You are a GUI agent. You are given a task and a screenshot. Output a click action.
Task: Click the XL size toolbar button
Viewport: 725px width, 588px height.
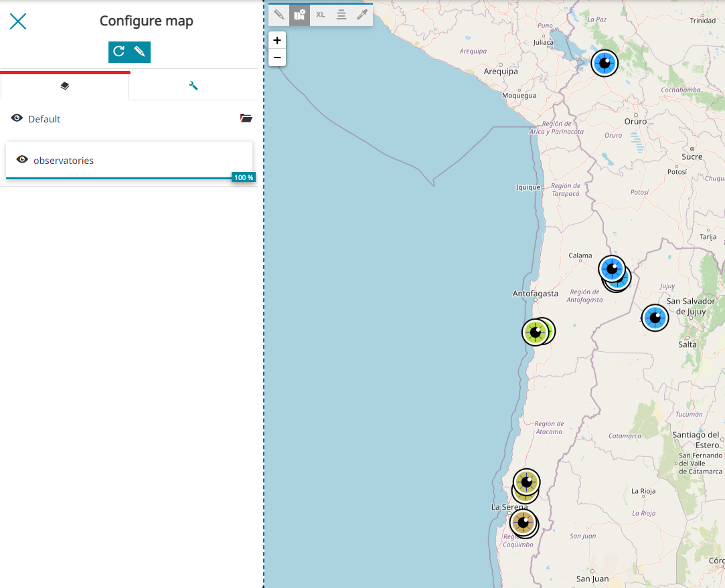point(321,15)
